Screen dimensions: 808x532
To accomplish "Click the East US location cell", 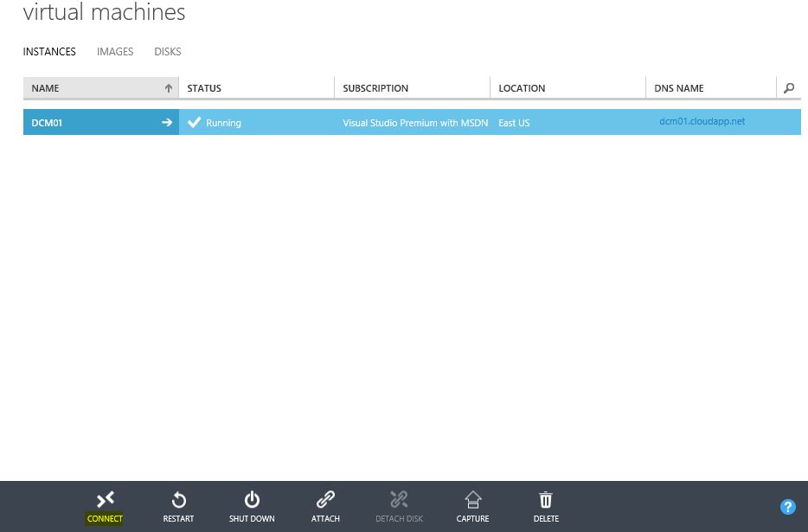I will (514, 123).
